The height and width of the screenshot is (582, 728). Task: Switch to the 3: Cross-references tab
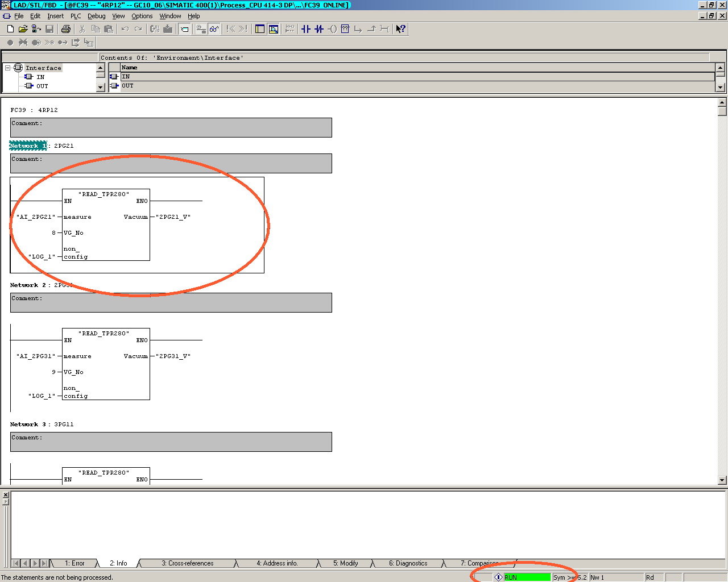(x=188, y=563)
